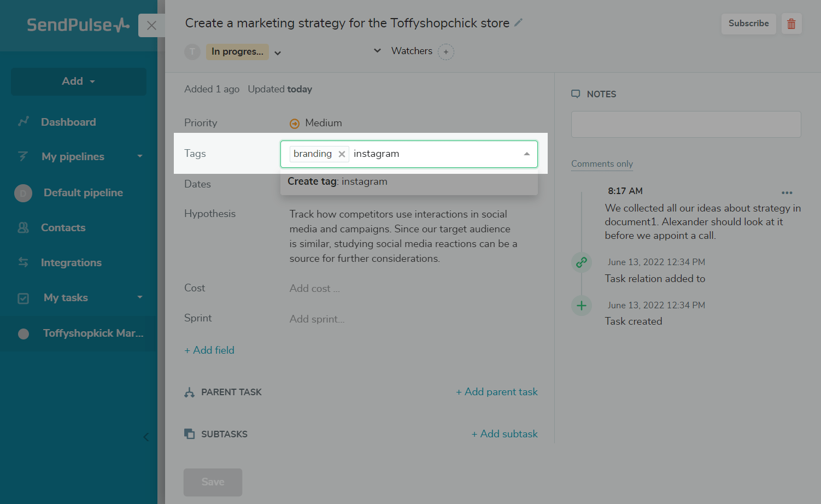Collapse the sidebar with the left chevron
Screen dimensions: 821x504
(x=146, y=437)
